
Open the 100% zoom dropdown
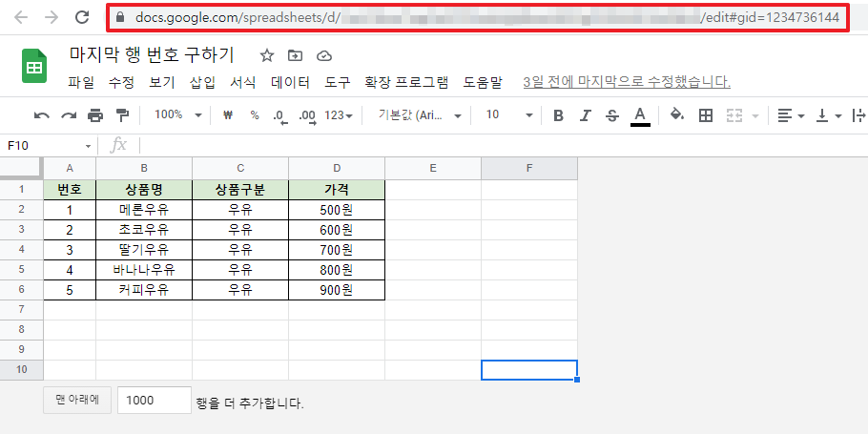tap(178, 115)
